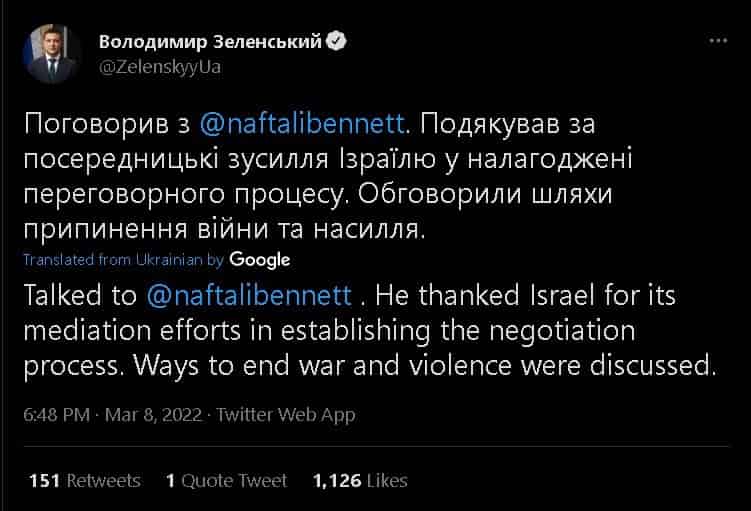Image resolution: width=751 pixels, height=511 pixels.
Task: Click the 'Translated from Ukrainian by' label
Action: [123, 260]
